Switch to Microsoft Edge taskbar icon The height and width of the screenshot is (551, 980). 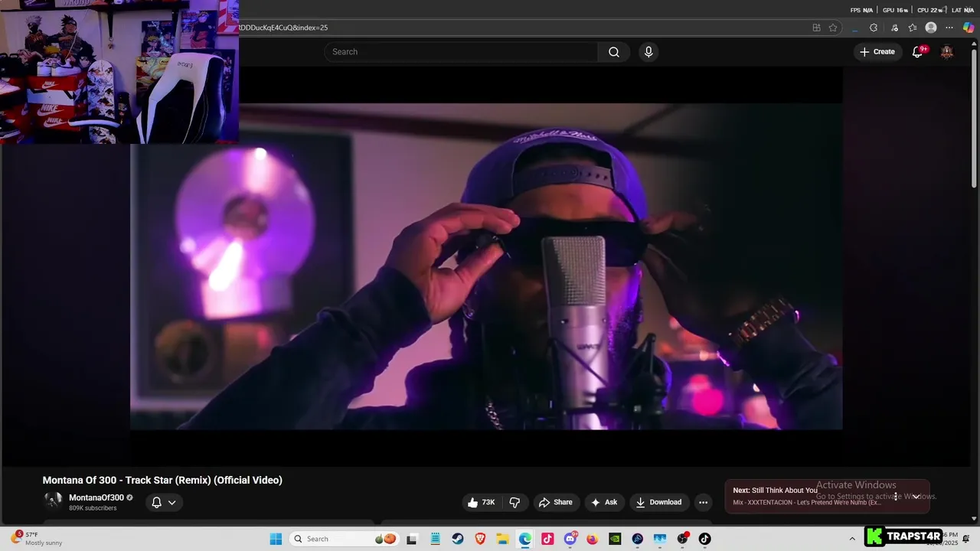tap(525, 539)
